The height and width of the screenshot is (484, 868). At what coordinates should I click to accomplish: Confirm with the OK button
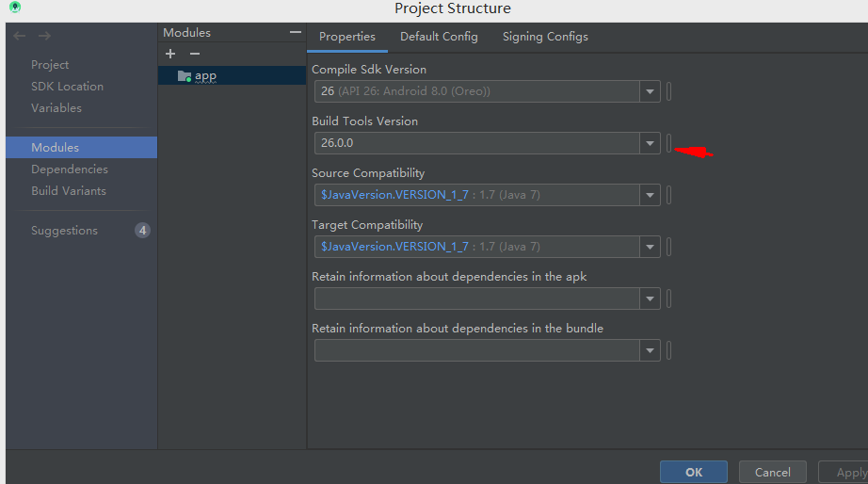[694, 473]
